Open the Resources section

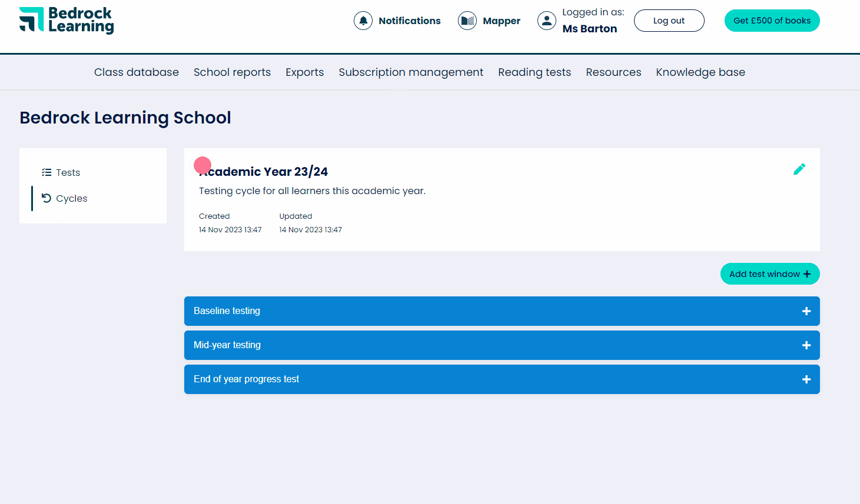click(613, 72)
